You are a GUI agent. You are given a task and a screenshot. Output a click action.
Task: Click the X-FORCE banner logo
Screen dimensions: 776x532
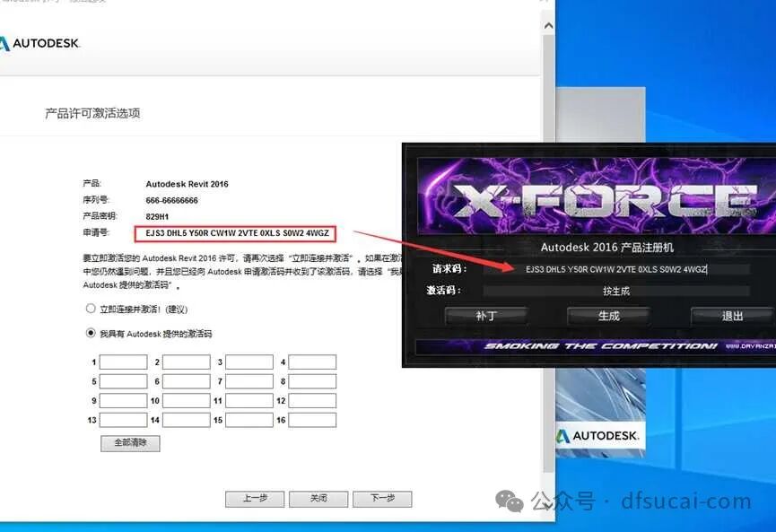(606, 200)
